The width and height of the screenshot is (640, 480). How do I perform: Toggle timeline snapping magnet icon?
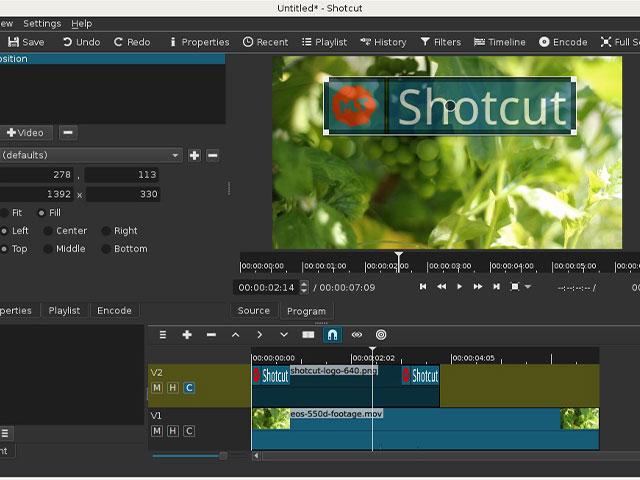click(x=332, y=335)
